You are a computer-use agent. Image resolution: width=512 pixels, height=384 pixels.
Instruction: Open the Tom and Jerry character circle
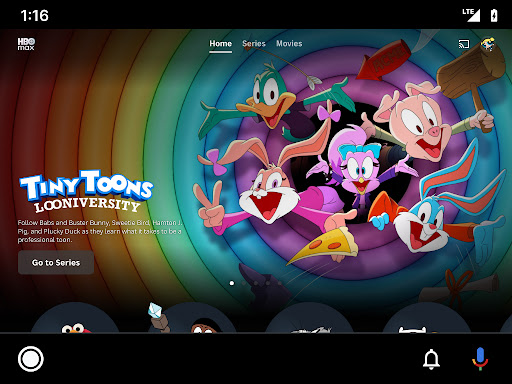point(309,318)
